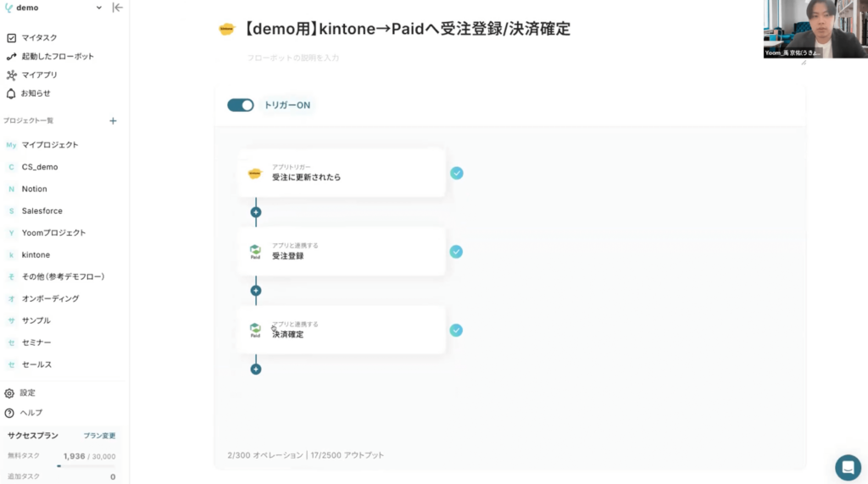Image resolution: width=868 pixels, height=484 pixels.
Task: Click the プラン変更 link
Action: pyautogui.click(x=100, y=436)
